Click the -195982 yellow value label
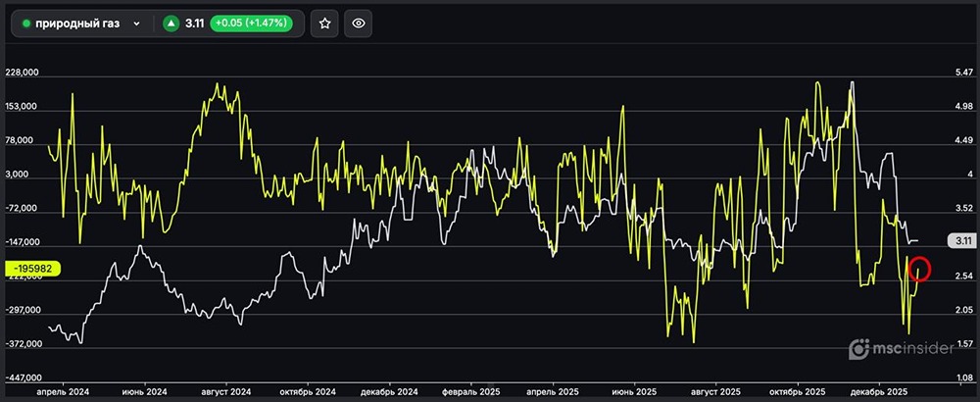 tap(33, 269)
